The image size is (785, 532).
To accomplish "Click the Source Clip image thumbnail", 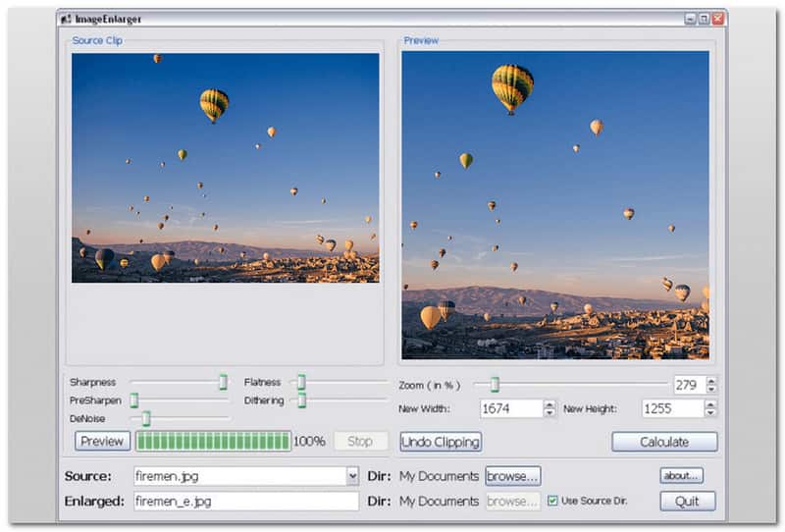I will point(226,168).
